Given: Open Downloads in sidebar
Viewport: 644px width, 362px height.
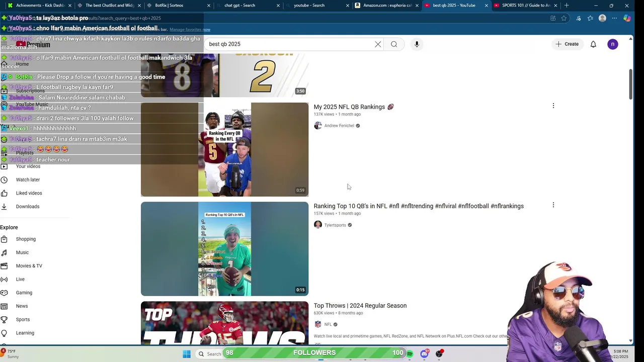Looking at the screenshot, I should [x=27, y=207].
